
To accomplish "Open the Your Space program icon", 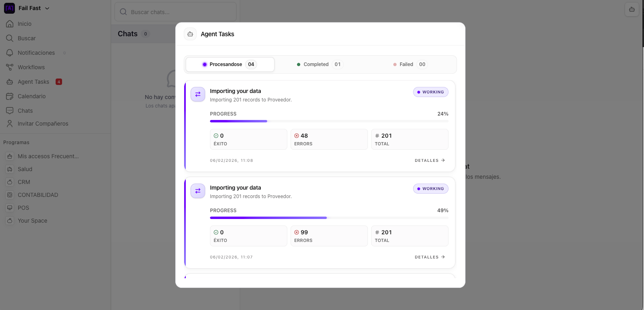I will tap(10, 221).
